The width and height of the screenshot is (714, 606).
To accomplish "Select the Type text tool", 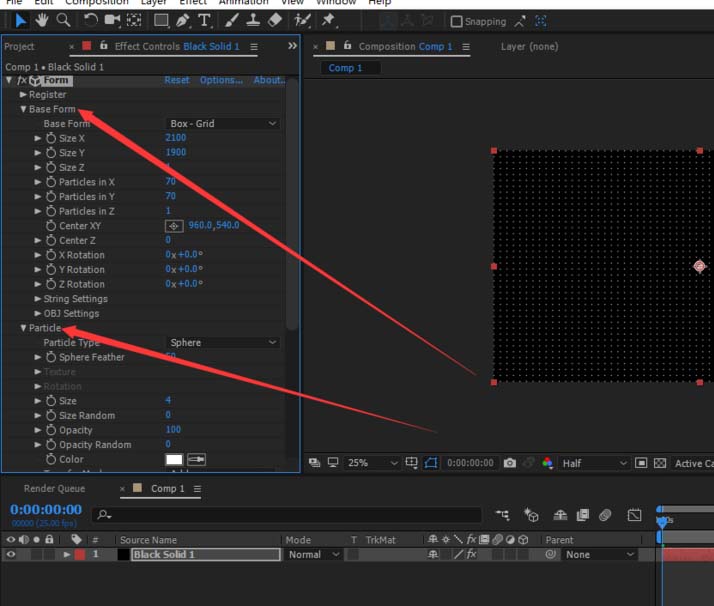I will click(x=205, y=20).
